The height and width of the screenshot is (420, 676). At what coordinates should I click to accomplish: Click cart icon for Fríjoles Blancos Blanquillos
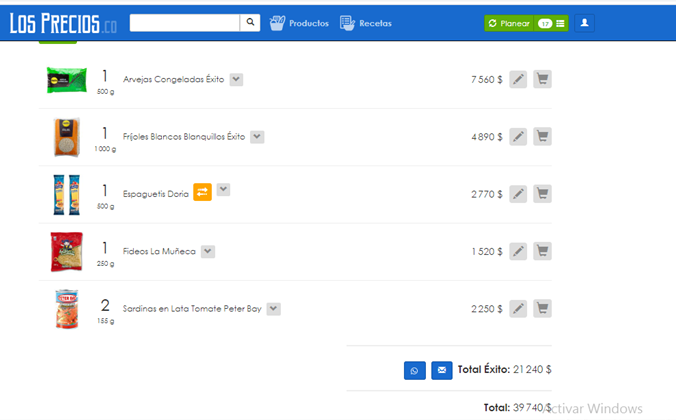[x=542, y=137]
